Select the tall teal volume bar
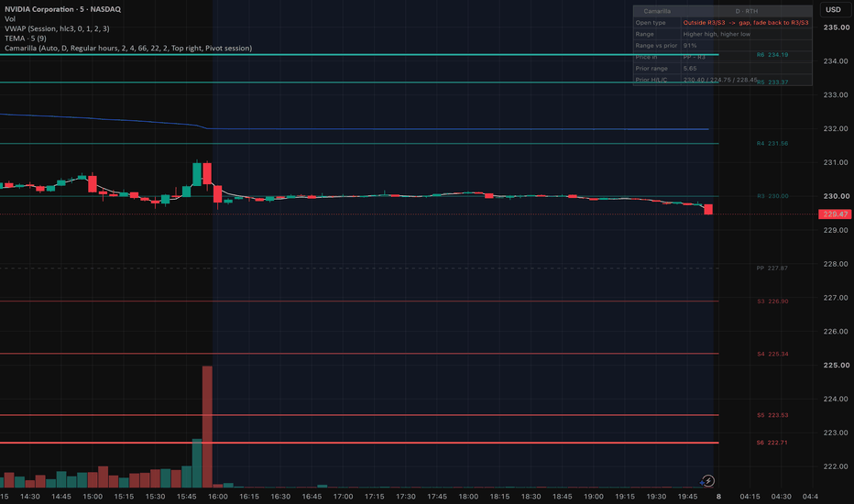Image resolution: width=854 pixels, height=504 pixels. coord(197,463)
